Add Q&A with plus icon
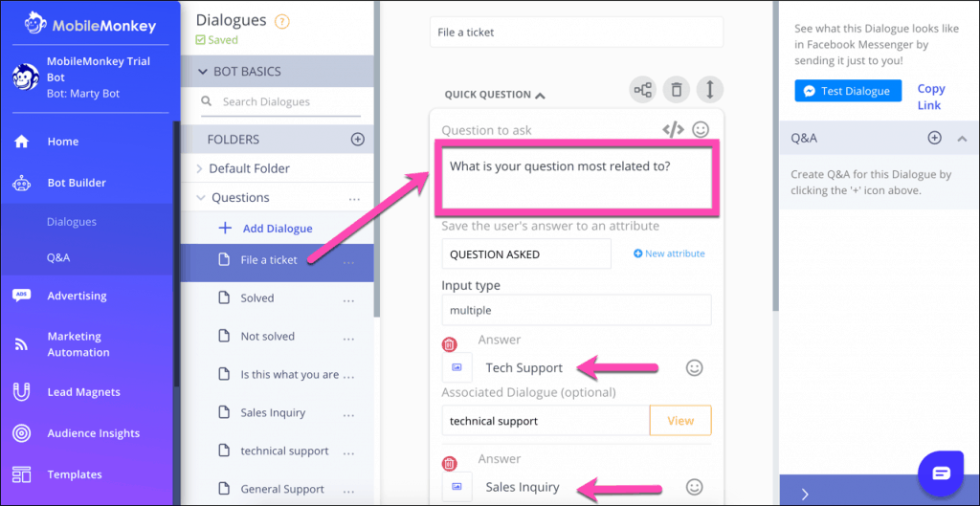This screenshot has height=506, width=980. (934, 138)
